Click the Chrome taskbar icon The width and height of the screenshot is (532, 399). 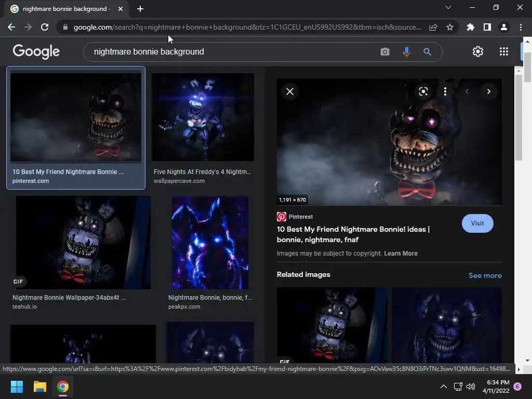click(63, 387)
